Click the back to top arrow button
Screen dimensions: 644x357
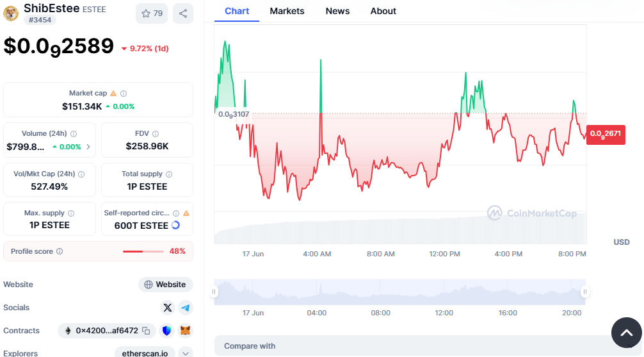pos(626,333)
